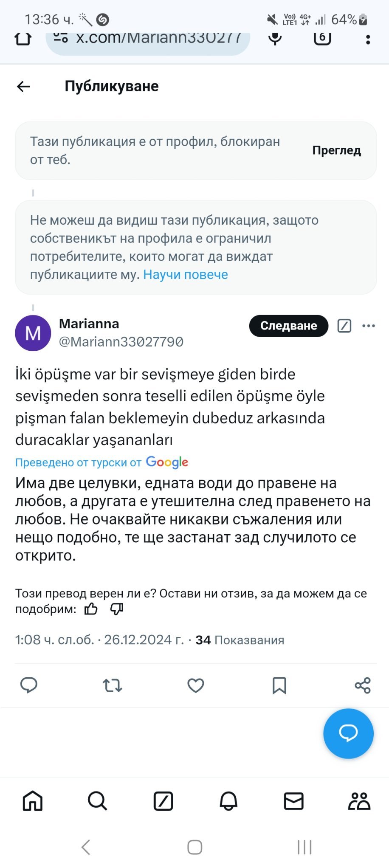Go back with the arrow icon
The height and width of the screenshot is (868, 389).
point(24,87)
